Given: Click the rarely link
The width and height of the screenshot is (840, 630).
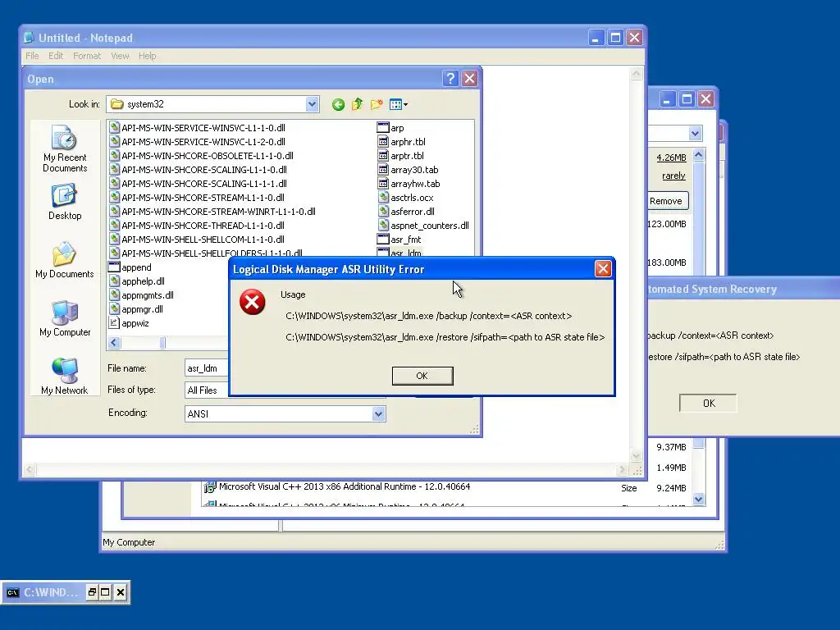Looking at the screenshot, I should click(x=673, y=176).
